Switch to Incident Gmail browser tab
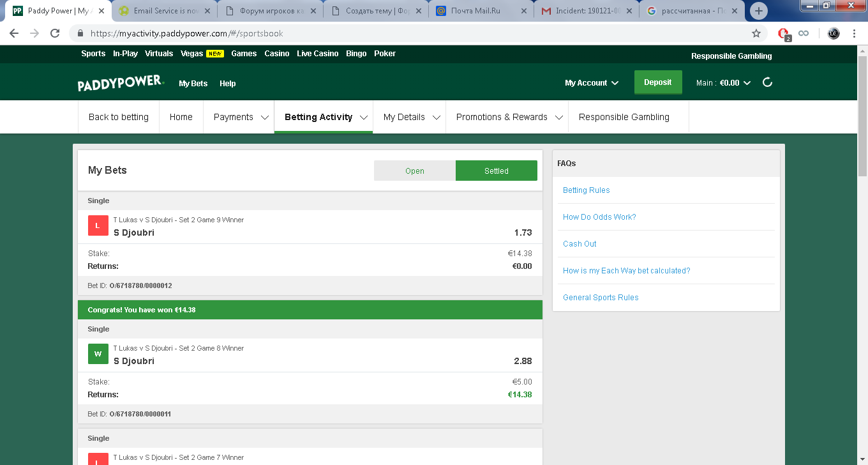The height and width of the screenshot is (465, 868). [x=587, y=11]
